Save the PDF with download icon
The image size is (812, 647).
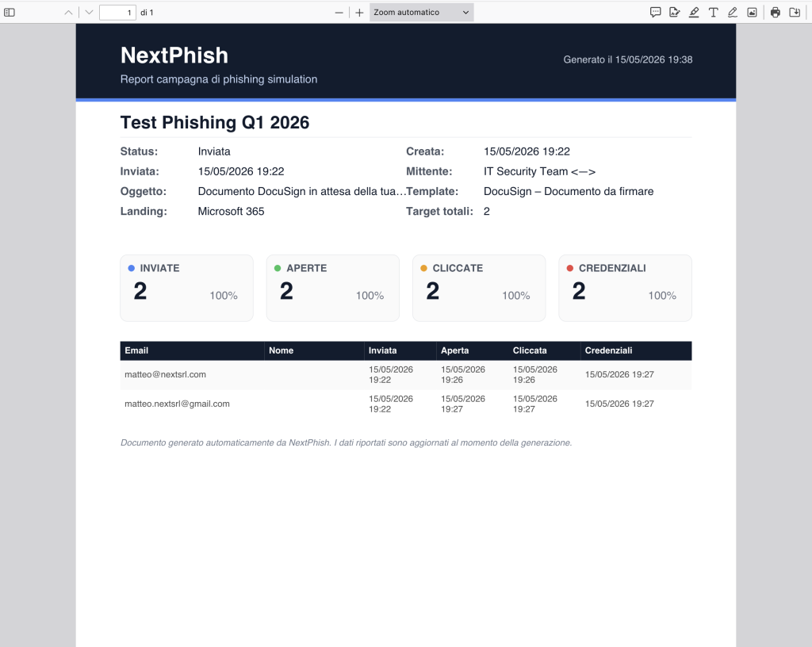coord(795,13)
